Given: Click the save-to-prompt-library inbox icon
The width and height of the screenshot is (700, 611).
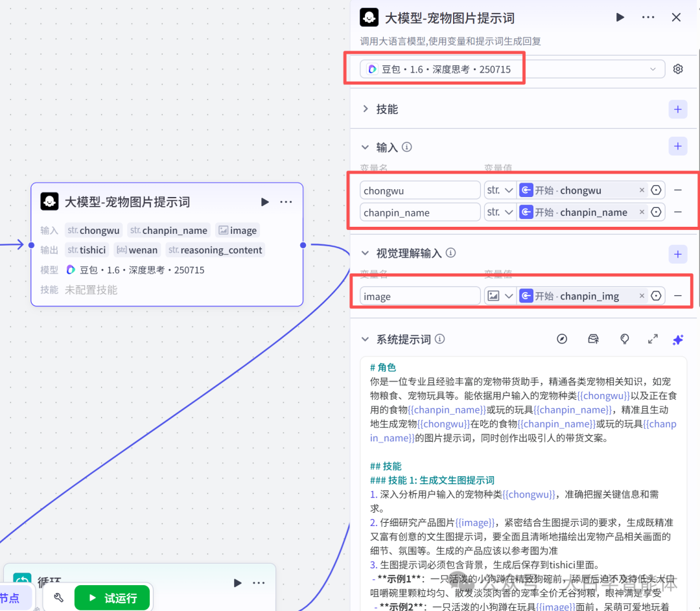Looking at the screenshot, I should [x=593, y=339].
